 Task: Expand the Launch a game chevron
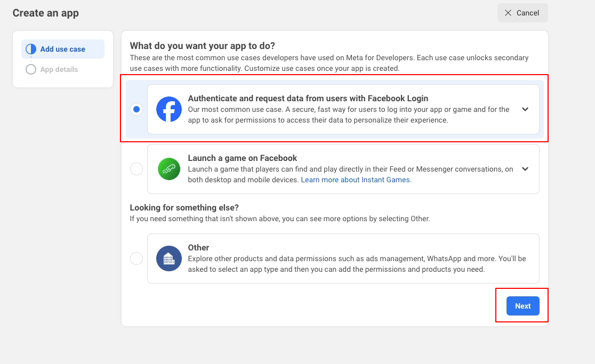point(525,169)
